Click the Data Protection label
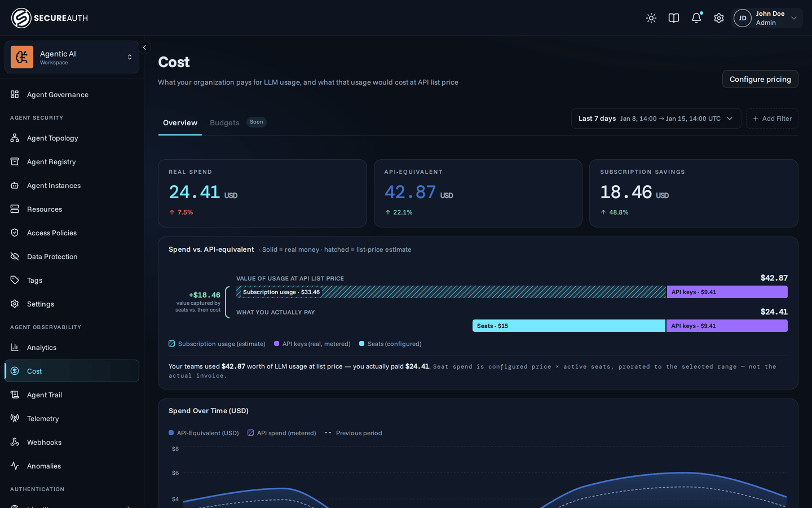 [x=52, y=256]
